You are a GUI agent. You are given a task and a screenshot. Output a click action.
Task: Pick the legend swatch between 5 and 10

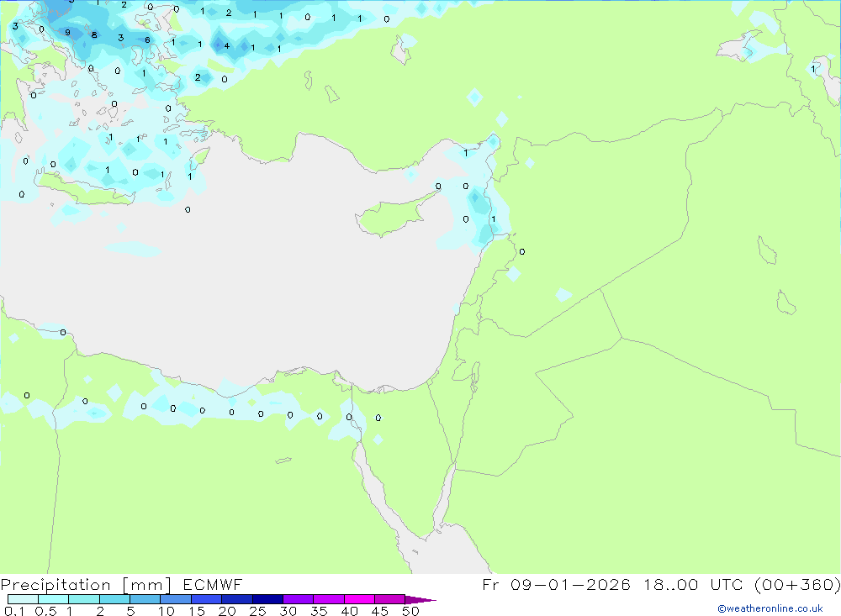[145, 599]
